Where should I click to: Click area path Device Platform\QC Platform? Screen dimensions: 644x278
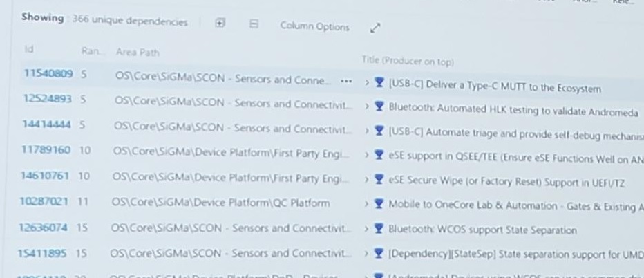pyautogui.click(x=220, y=203)
